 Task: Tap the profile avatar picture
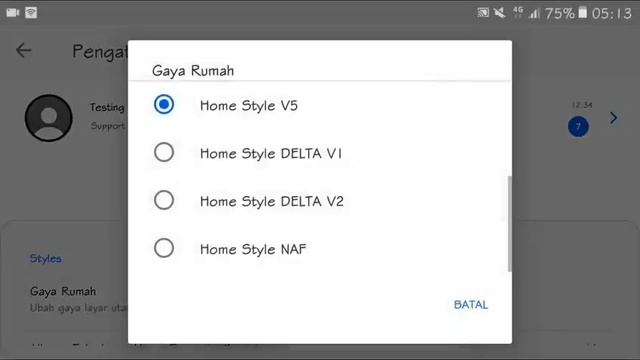click(x=49, y=118)
